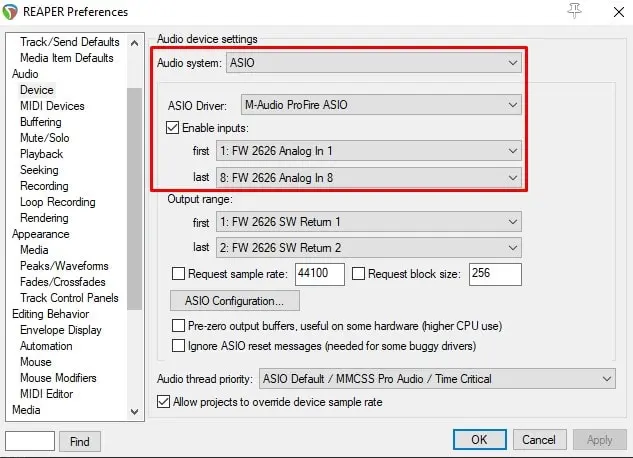The image size is (633, 458).
Task: Open first input dropdown FW 2626 Analog In 1
Action: pos(369,151)
